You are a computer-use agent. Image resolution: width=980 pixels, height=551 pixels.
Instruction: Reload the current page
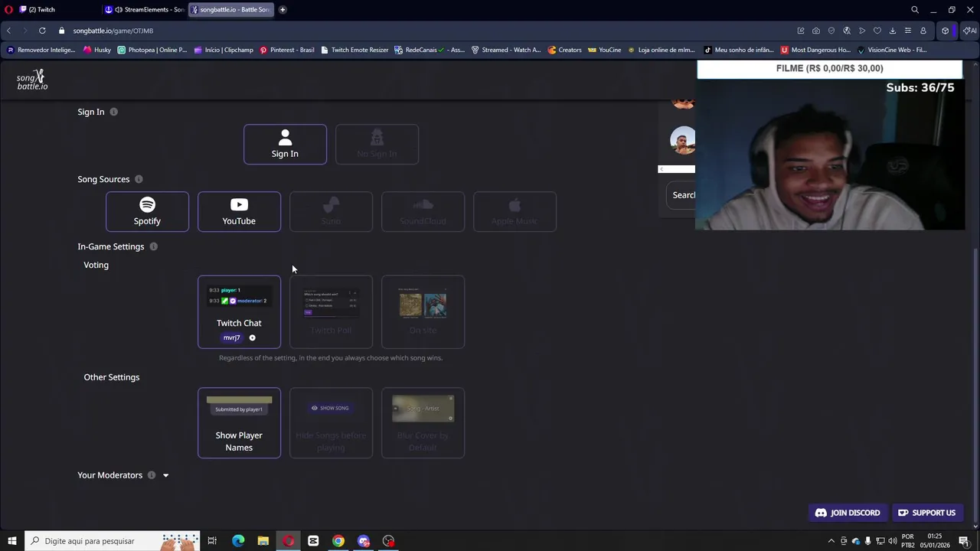(42, 31)
